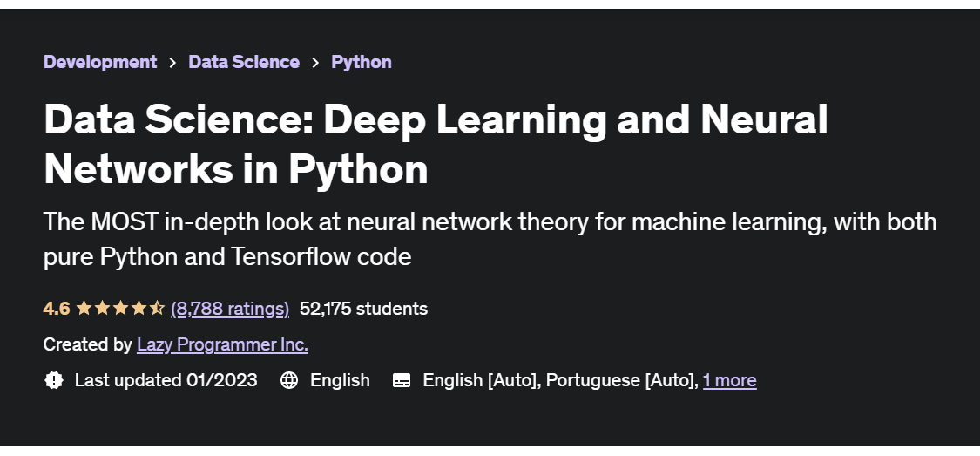
Task: Click the last updated badge icon
Action: point(54,380)
